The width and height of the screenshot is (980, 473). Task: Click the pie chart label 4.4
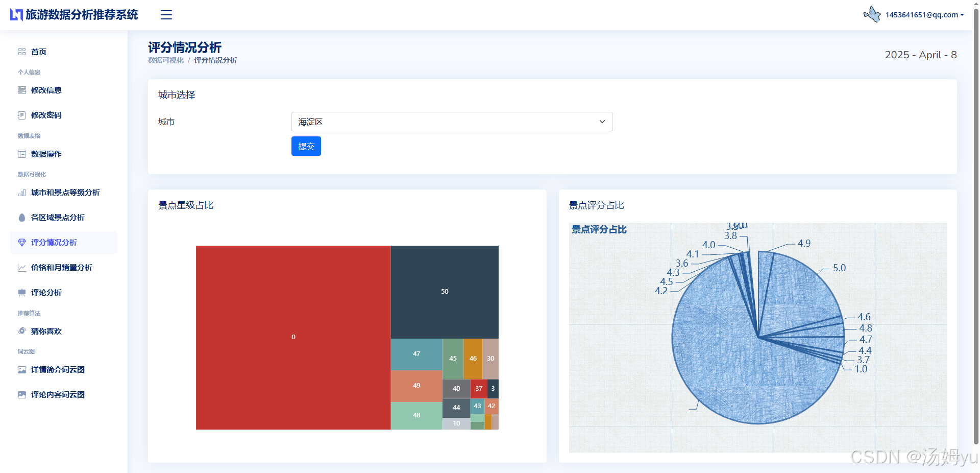pyautogui.click(x=865, y=350)
